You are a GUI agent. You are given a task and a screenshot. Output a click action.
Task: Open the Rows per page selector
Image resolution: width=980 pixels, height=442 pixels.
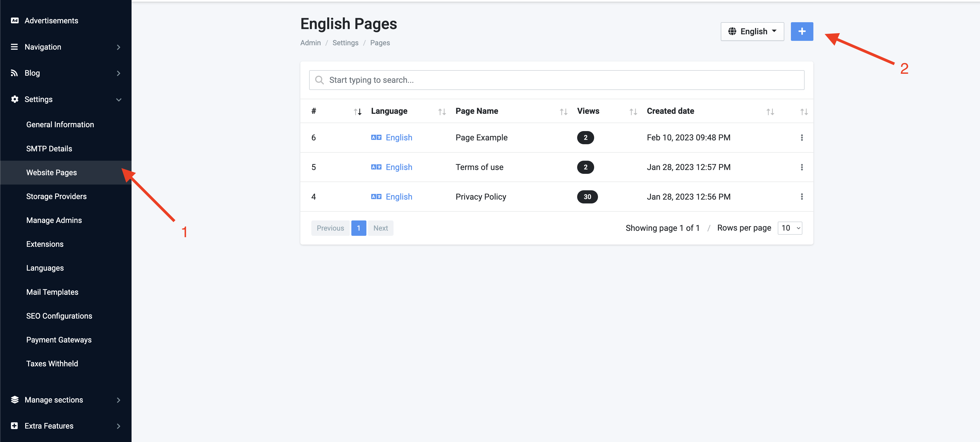pyautogui.click(x=790, y=228)
